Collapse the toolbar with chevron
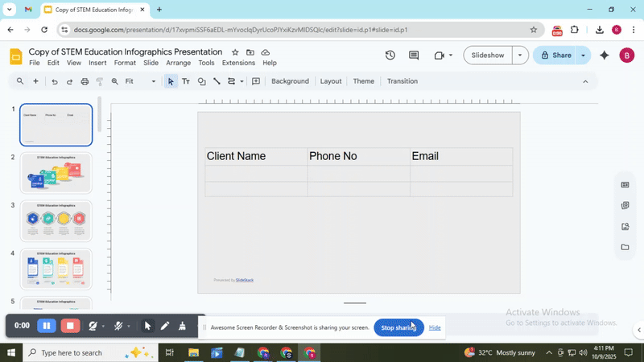 (x=585, y=81)
